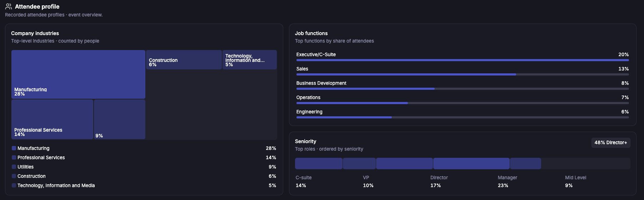Click Manufacturing legend color swatch

click(14, 148)
